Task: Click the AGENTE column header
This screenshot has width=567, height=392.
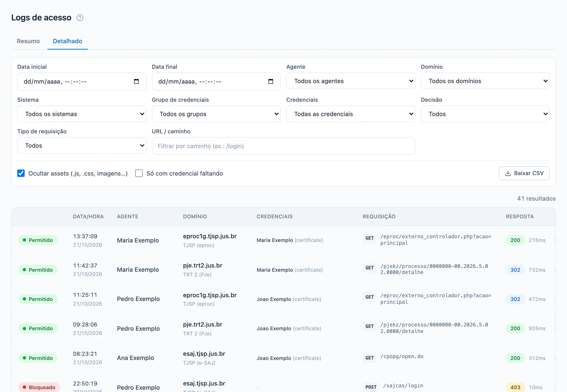Action: point(128,216)
